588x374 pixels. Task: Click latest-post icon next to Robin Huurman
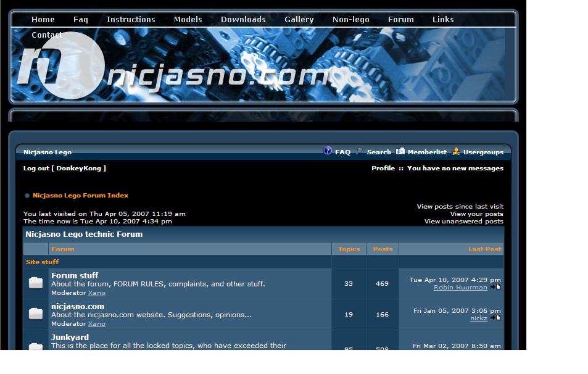tap(495, 287)
